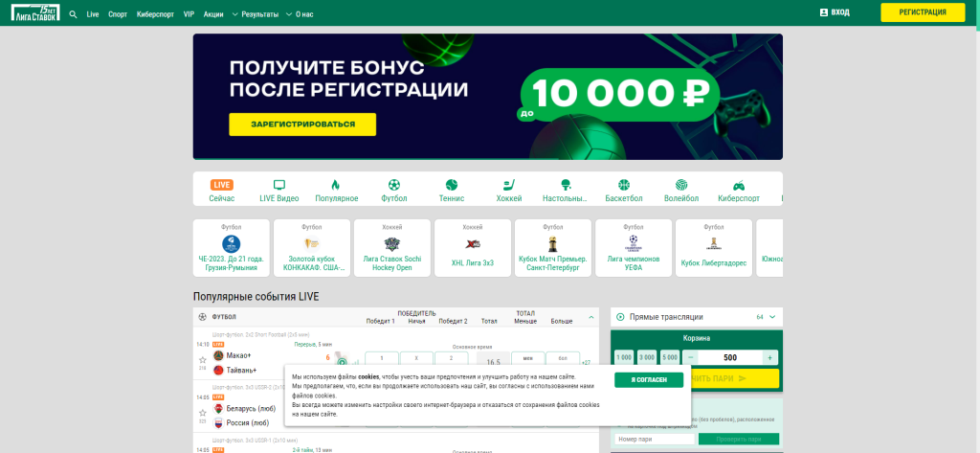Expand the О нас dropdown menu
This screenshot has height=453, width=980.
tap(301, 14)
